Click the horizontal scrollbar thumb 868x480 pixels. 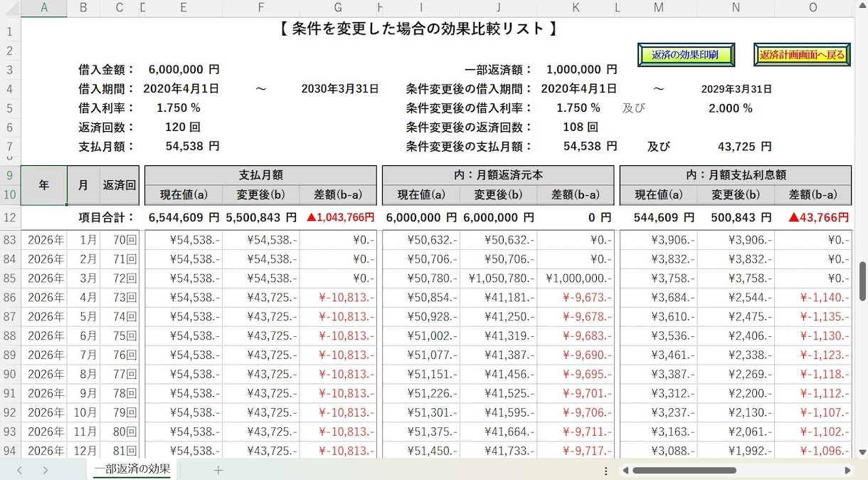[684, 470]
